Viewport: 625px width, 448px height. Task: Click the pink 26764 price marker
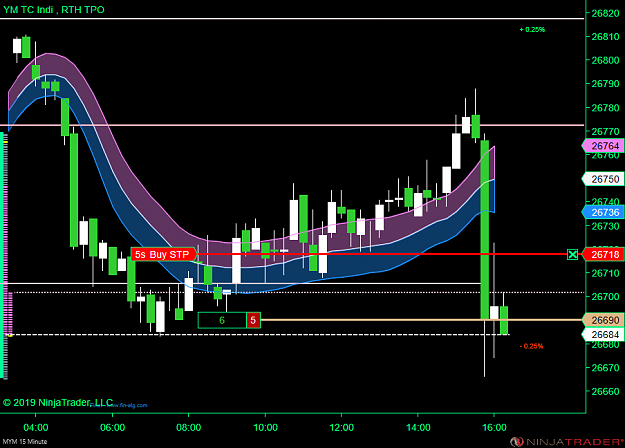(603, 146)
